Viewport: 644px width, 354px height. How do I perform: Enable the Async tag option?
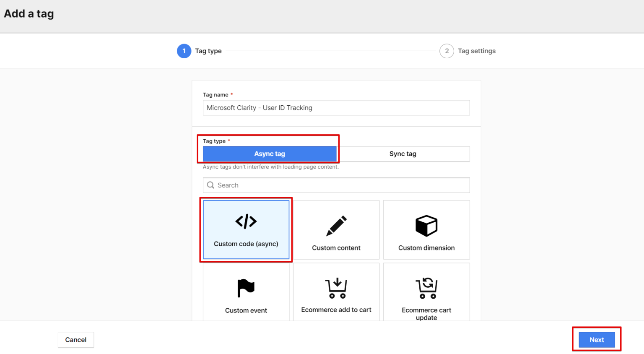click(x=270, y=154)
